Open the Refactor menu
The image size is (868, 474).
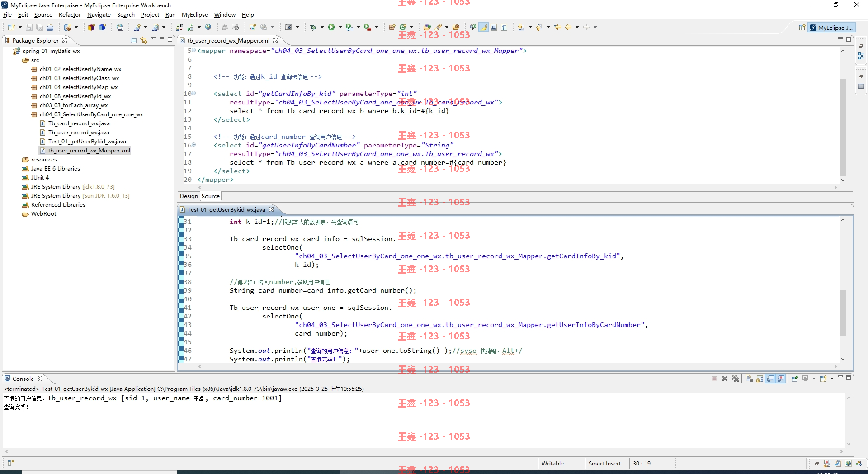pyautogui.click(x=70, y=14)
